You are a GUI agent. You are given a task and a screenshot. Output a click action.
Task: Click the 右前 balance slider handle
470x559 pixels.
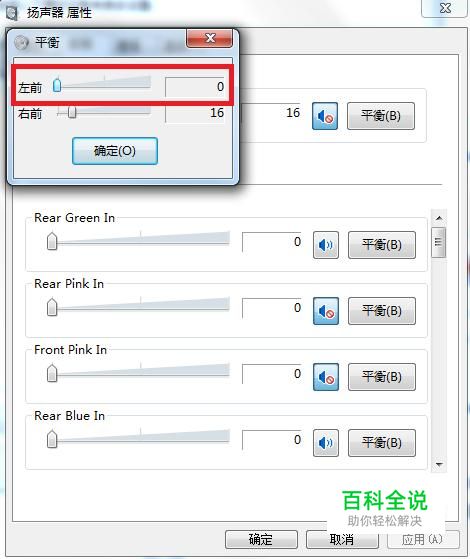pos(72,112)
